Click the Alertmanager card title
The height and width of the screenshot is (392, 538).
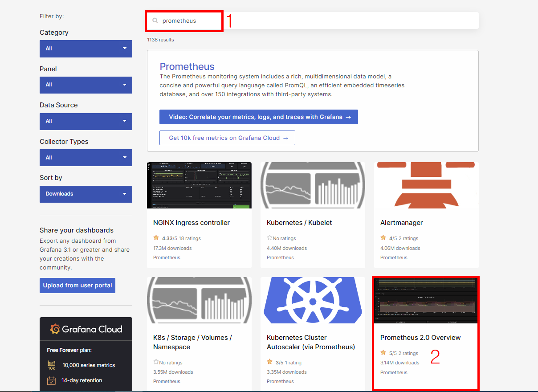click(402, 223)
